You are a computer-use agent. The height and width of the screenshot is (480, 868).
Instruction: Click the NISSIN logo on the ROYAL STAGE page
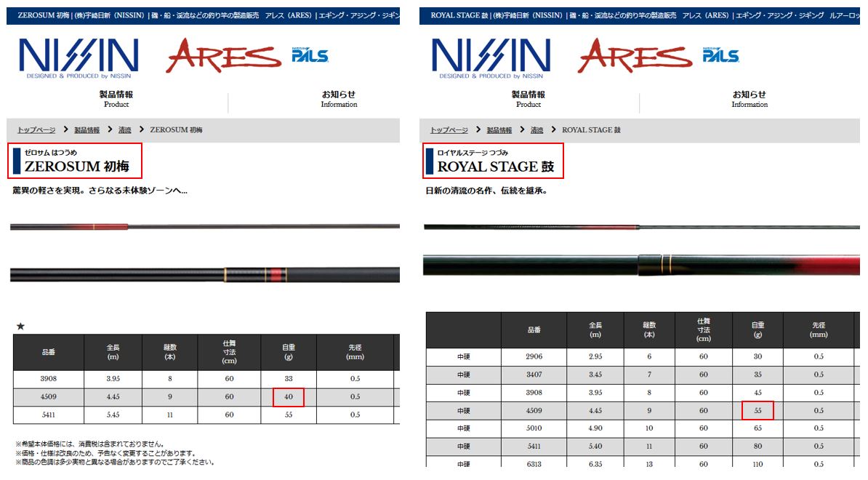pyautogui.click(x=491, y=58)
